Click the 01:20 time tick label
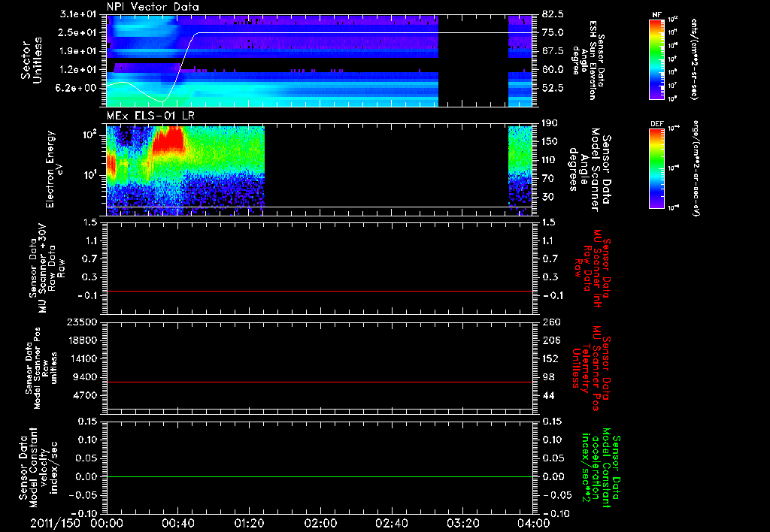 coord(249,523)
